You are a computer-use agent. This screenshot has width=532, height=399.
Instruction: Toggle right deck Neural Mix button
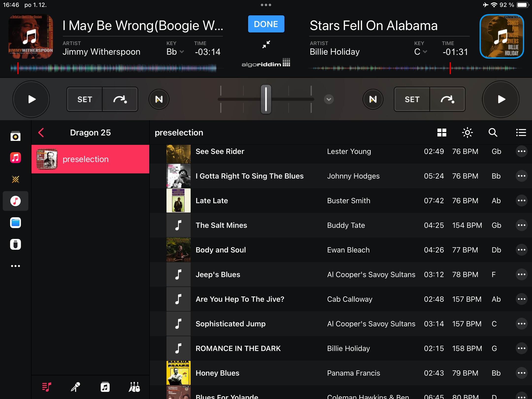click(373, 99)
